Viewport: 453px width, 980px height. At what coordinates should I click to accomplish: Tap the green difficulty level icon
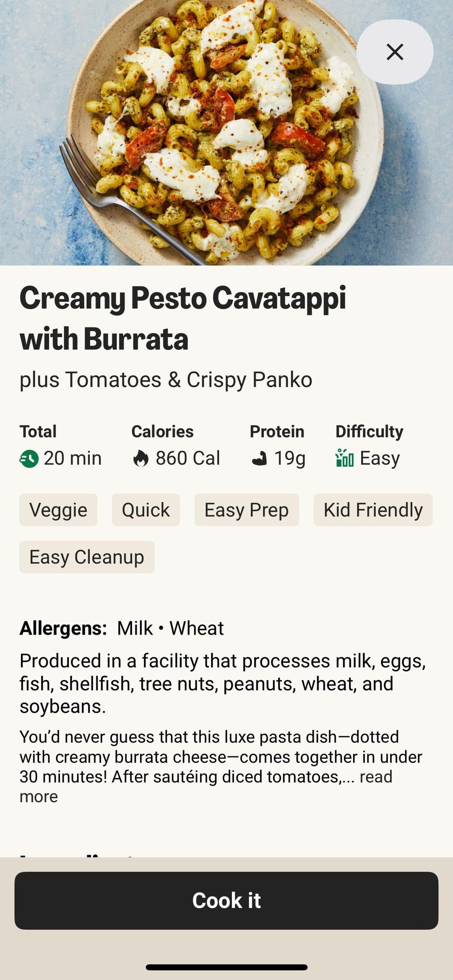[x=344, y=458]
